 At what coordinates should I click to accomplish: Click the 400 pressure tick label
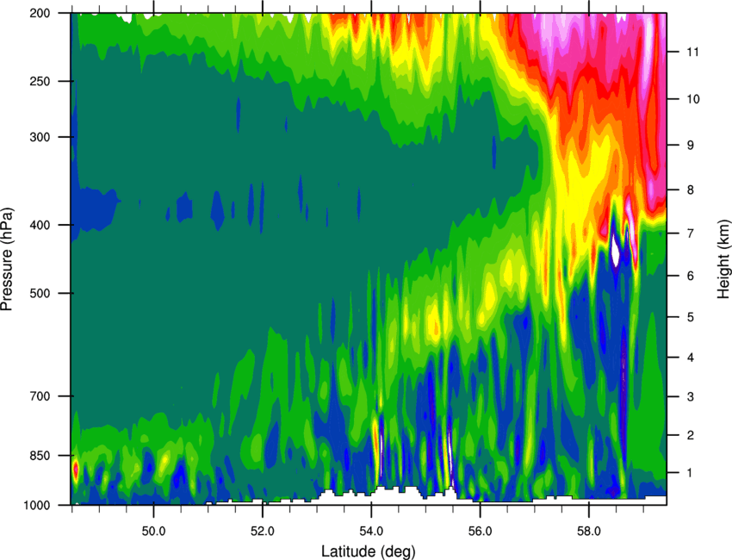pyautogui.click(x=40, y=225)
